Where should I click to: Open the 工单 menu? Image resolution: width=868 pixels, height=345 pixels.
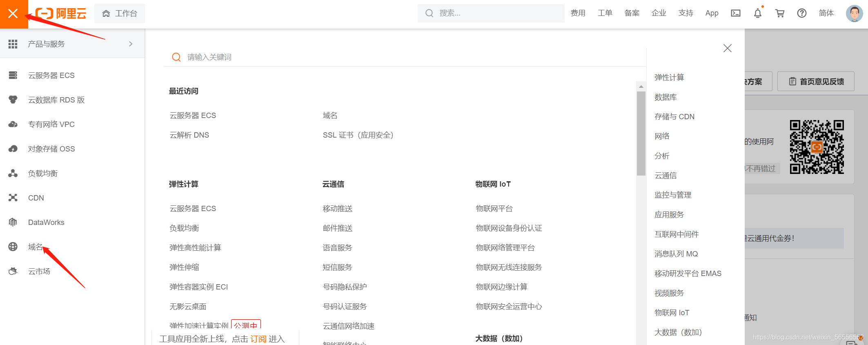click(x=605, y=13)
